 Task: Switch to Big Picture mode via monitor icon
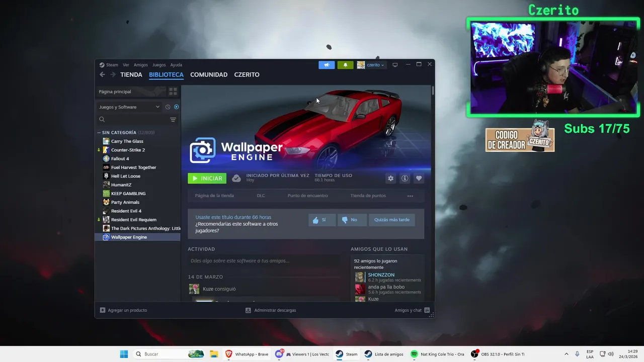point(395,65)
